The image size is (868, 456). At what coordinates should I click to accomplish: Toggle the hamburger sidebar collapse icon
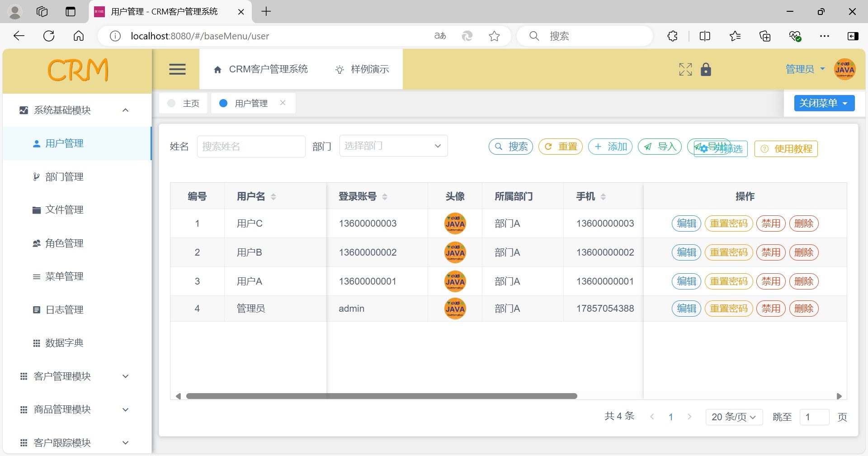pos(177,69)
